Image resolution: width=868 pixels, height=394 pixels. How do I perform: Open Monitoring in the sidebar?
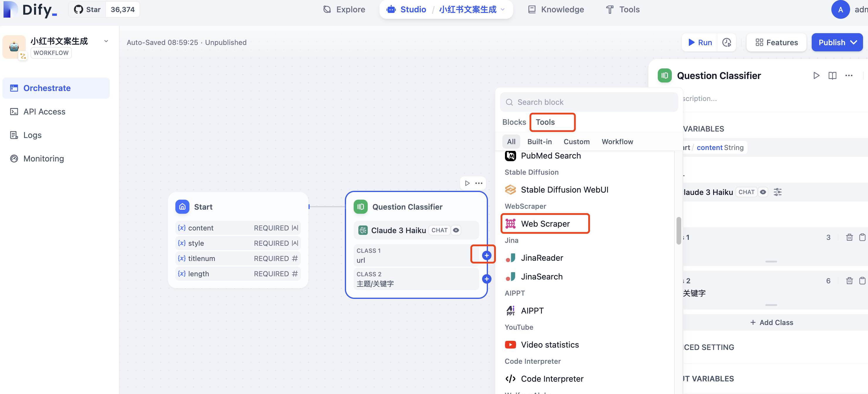point(56,159)
